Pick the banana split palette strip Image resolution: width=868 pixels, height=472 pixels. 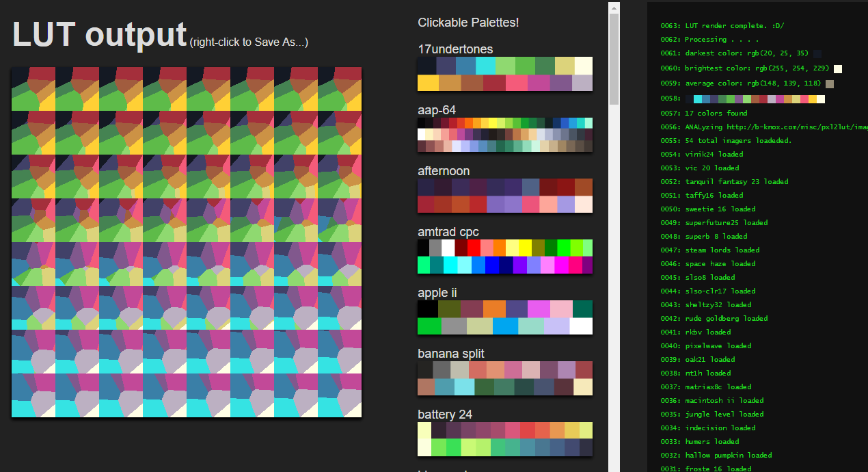pos(504,378)
